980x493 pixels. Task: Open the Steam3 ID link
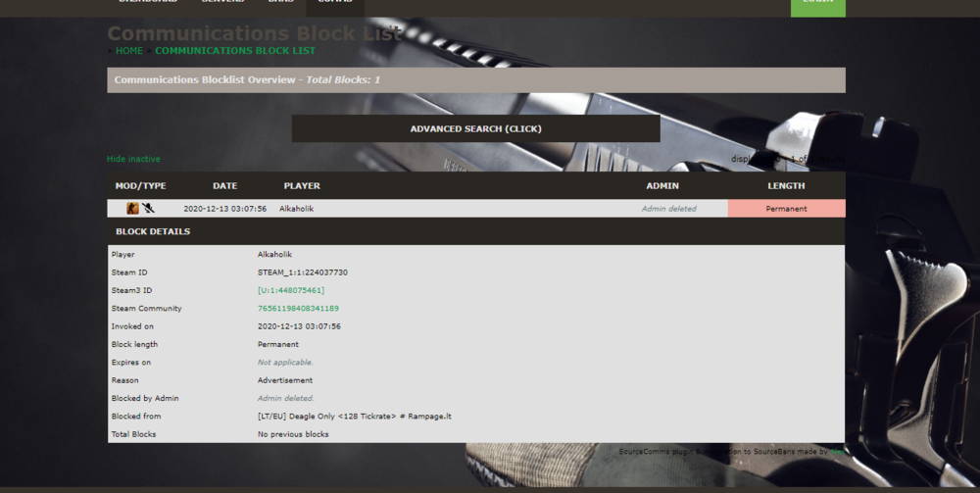click(290, 290)
